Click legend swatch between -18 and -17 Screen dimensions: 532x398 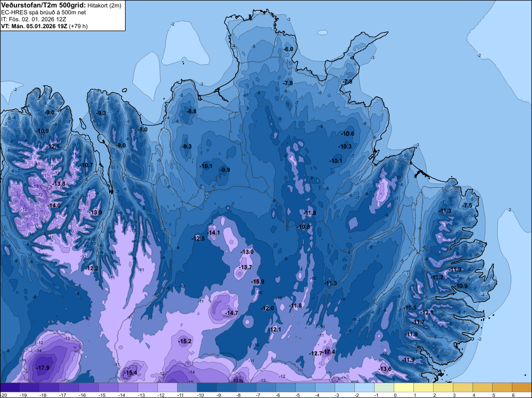point(49,387)
